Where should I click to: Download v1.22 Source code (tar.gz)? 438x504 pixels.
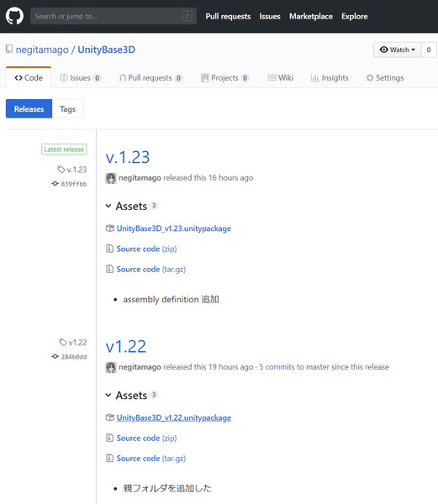click(x=150, y=459)
